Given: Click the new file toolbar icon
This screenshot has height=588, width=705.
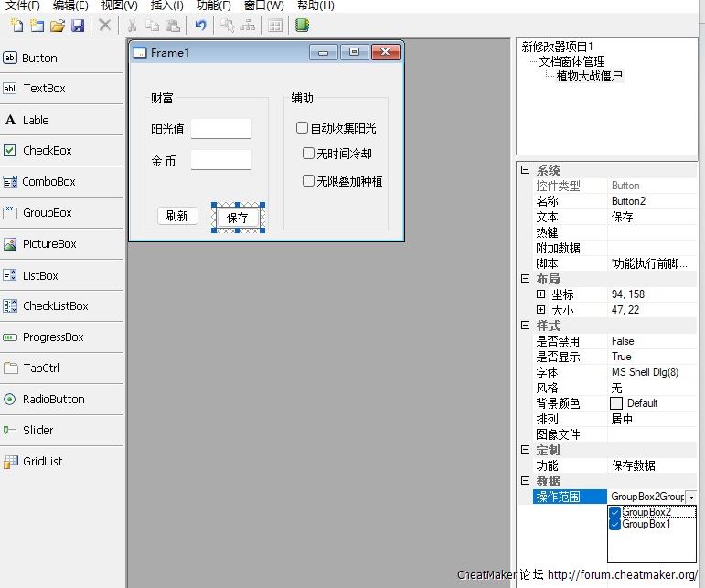Looking at the screenshot, I should tap(16, 26).
